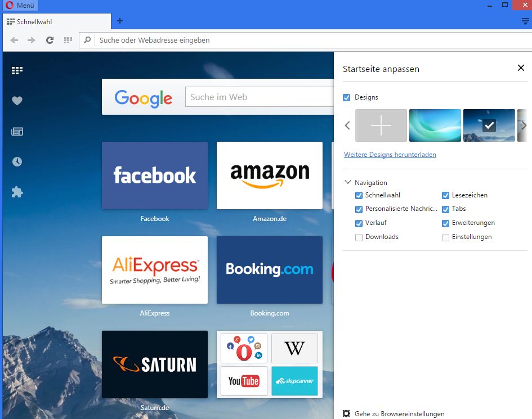Show previous designs with left chevron
This screenshot has height=419, width=532.
coord(347,125)
